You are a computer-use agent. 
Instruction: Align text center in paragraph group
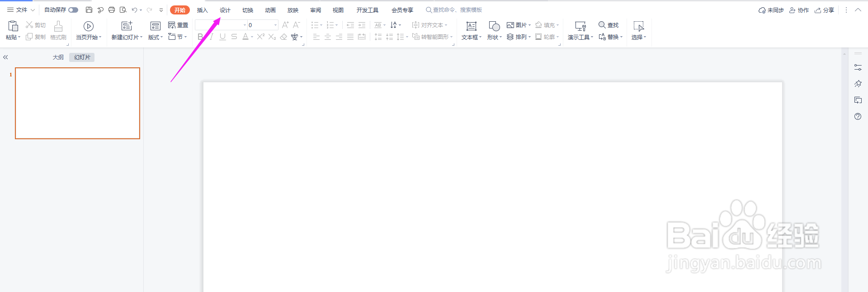[x=328, y=37]
